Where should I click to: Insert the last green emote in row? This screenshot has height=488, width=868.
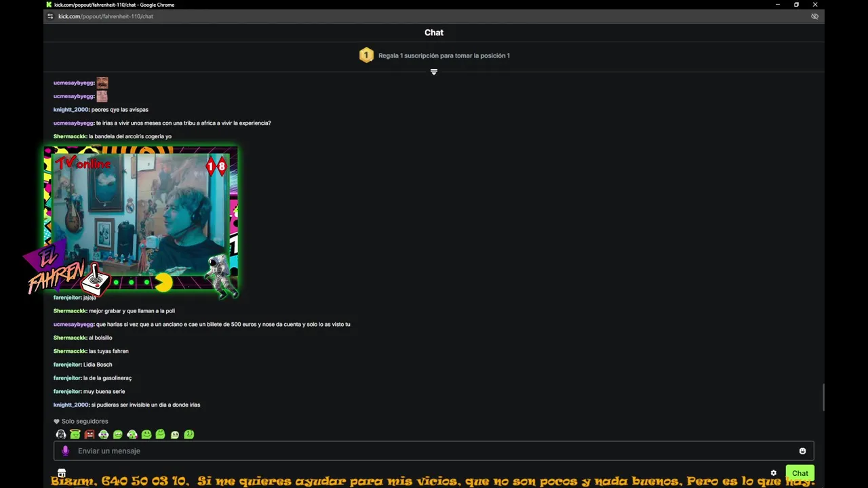[x=189, y=434]
